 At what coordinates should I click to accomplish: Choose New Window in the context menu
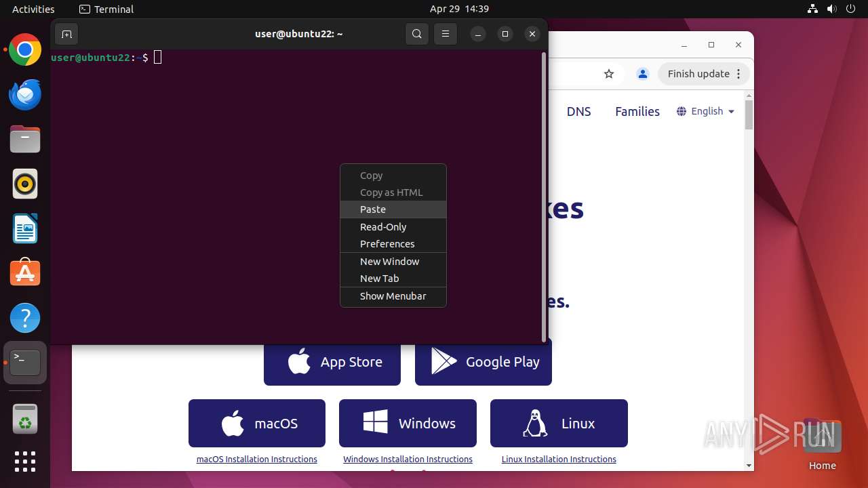(x=393, y=262)
